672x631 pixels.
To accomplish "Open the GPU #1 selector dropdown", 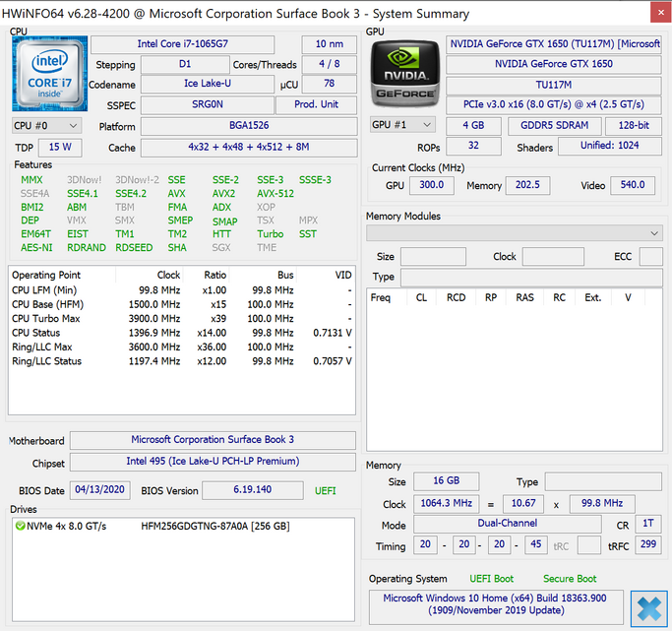I will (x=402, y=125).
